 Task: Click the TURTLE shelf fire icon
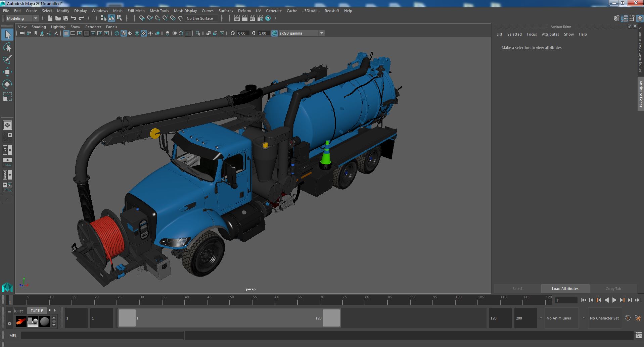point(21,321)
